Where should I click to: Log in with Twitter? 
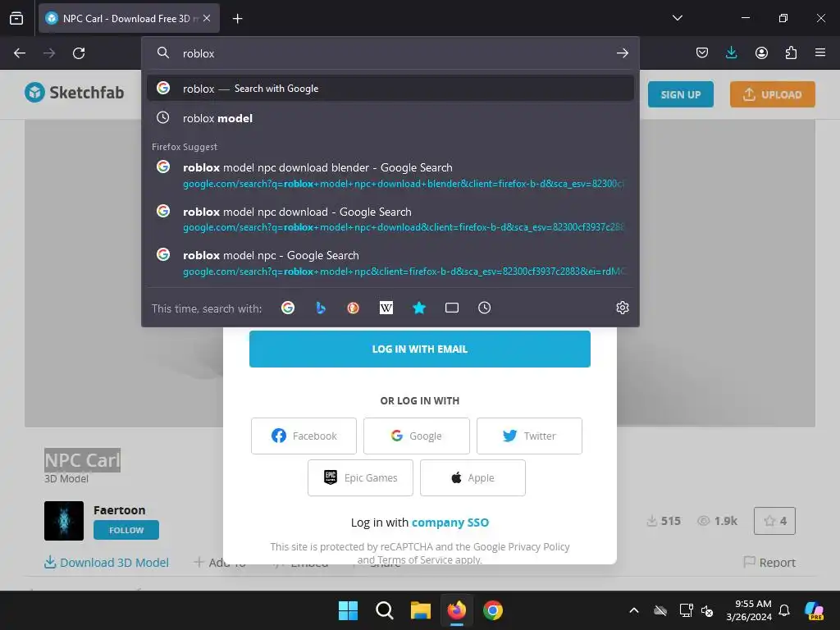tap(529, 436)
